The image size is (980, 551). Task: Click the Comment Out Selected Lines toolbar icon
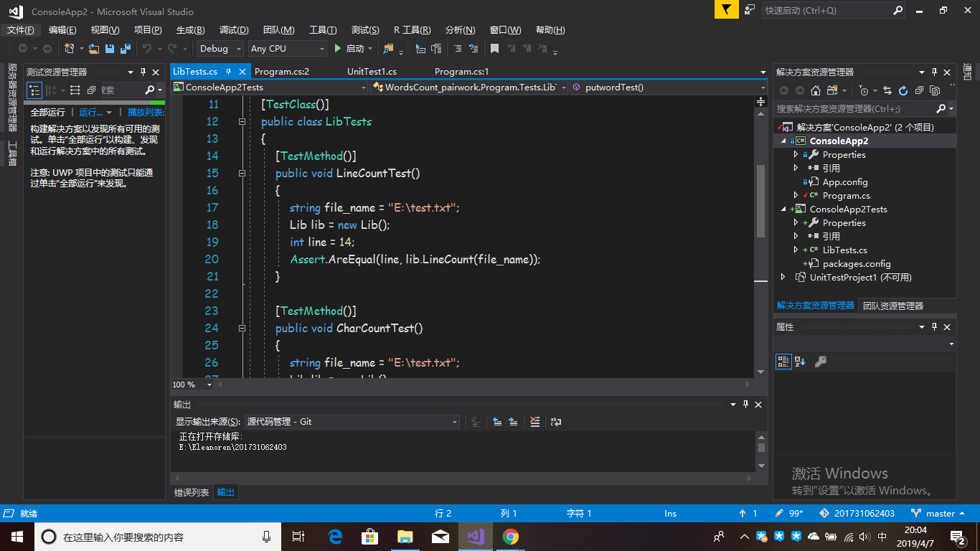point(457,48)
